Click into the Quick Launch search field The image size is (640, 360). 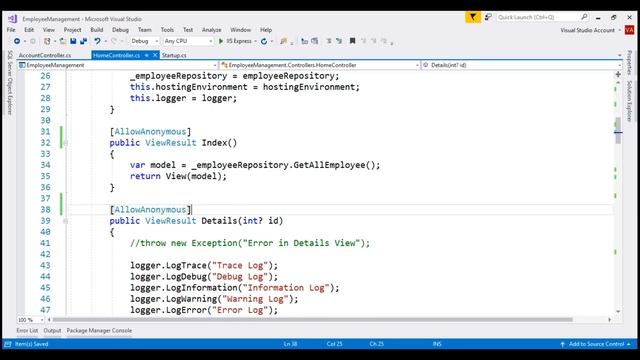click(x=538, y=17)
